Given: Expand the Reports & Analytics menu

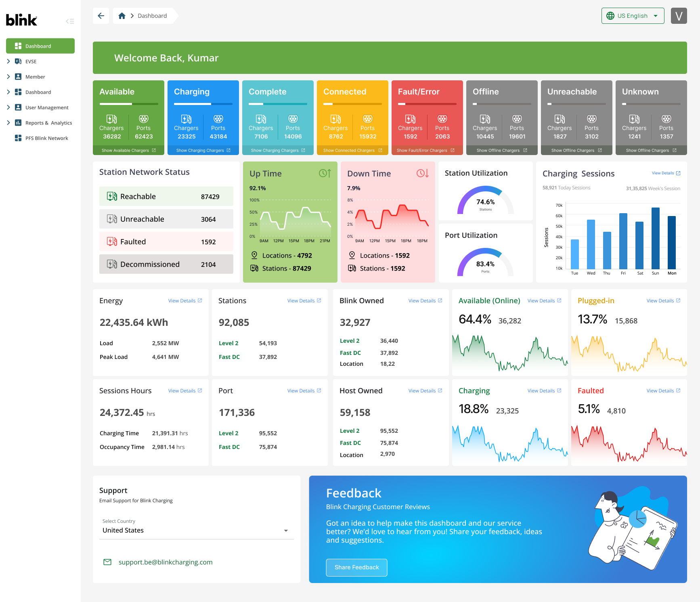Looking at the screenshot, I should point(8,123).
